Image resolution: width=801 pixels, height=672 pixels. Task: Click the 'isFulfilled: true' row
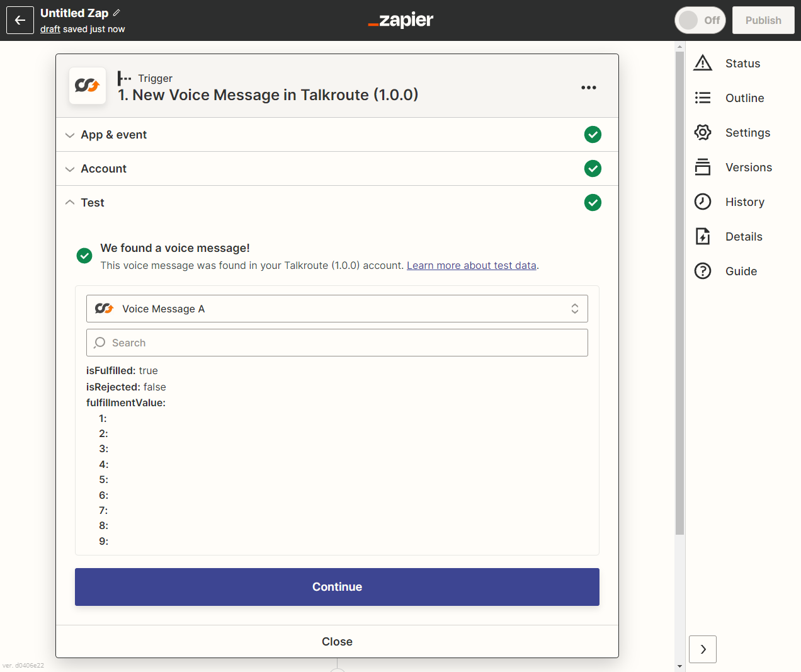(x=122, y=370)
